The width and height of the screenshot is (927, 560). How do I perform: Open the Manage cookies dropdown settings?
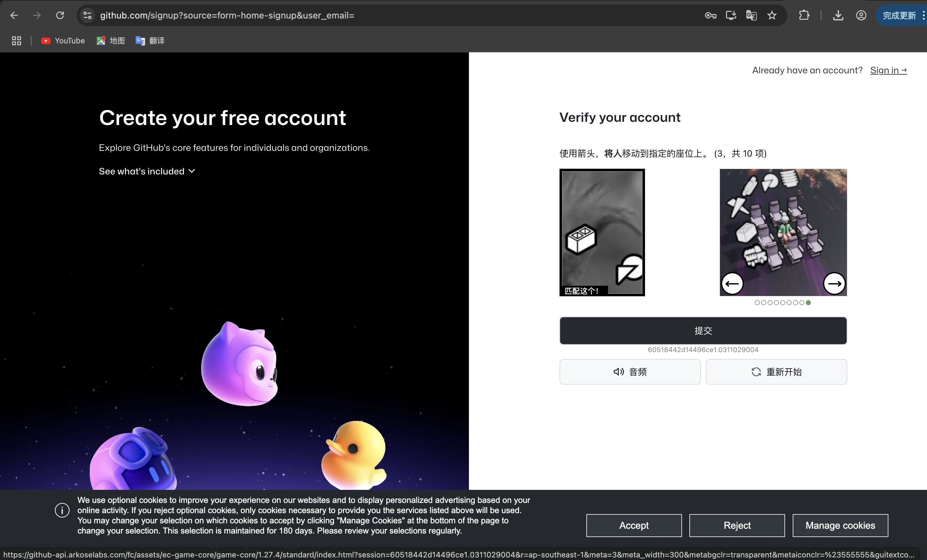click(840, 525)
